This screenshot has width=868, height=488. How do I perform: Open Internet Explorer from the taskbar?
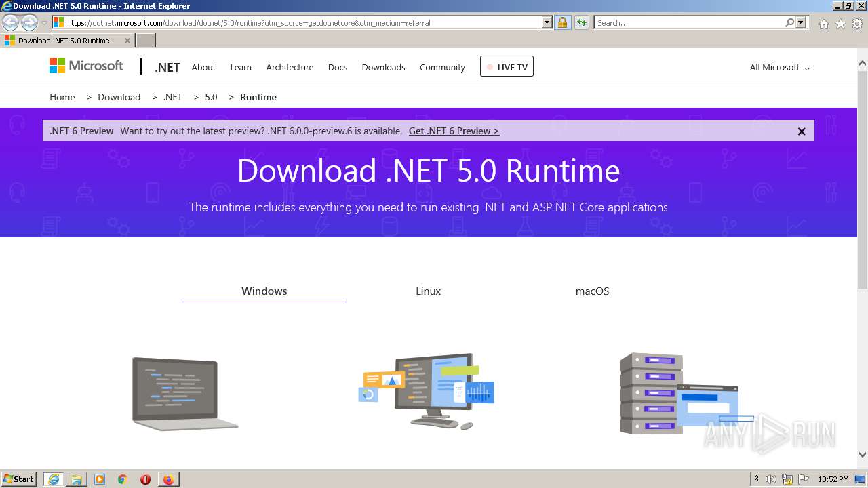click(54, 479)
